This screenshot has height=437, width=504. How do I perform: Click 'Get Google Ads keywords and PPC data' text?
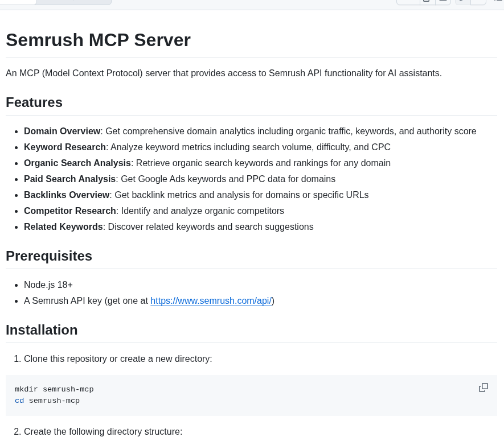click(228, 179)
